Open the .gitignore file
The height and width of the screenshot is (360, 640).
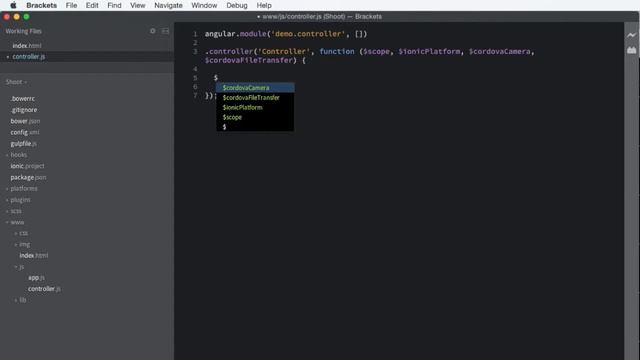pyautogui.click(x=24, y=110)
